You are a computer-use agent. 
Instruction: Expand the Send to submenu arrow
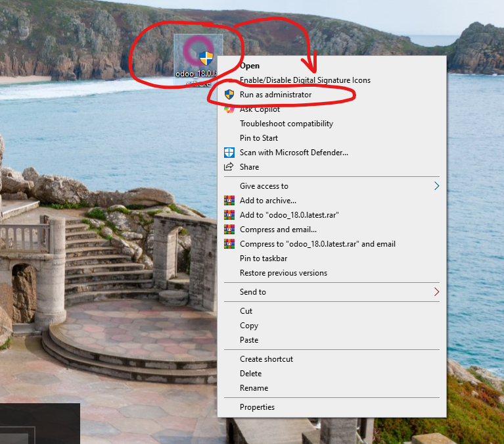coord(436,292)
